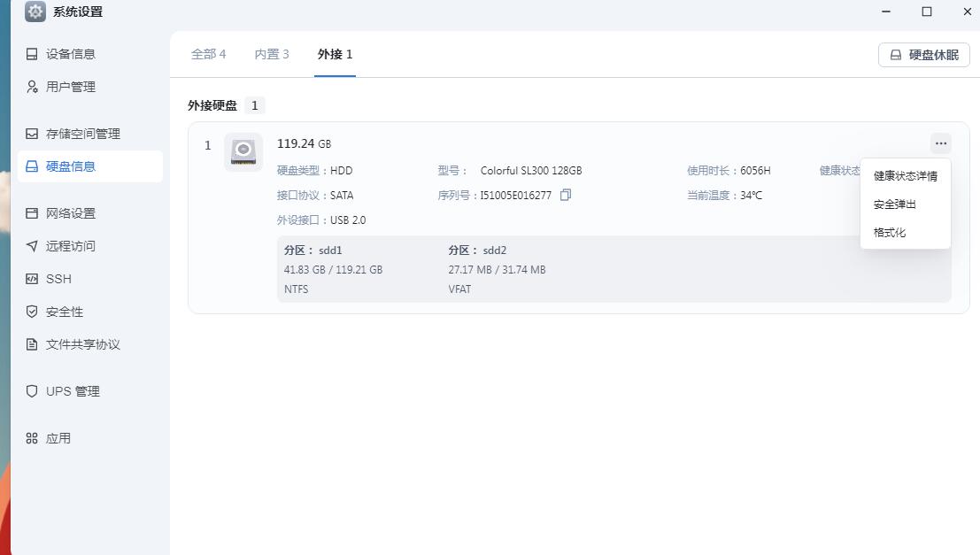Screen dimensions: 980x555
Task: Click the disk info icon in sidebar
Action: [x=32, y=166]
